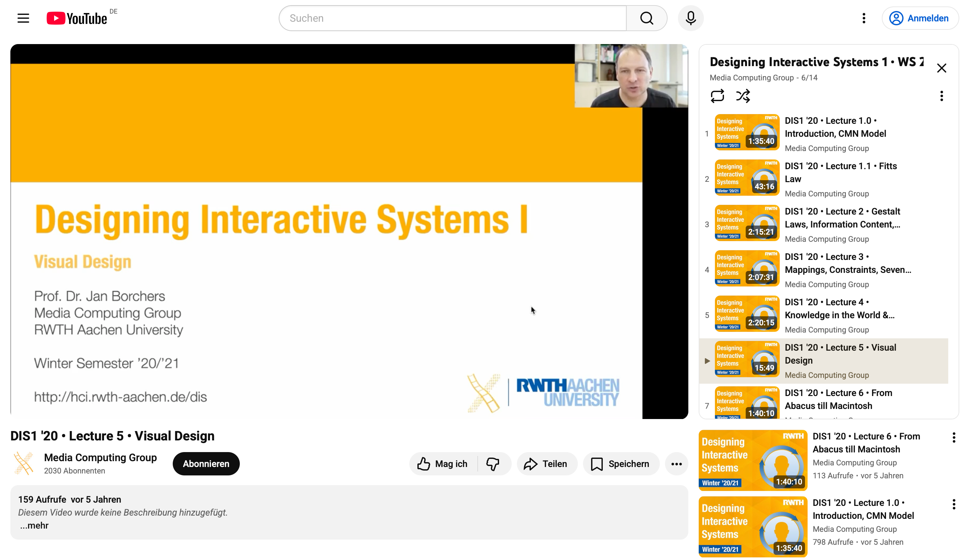Open the top-right settings three-dot menu
Viewport: 980px width, 560px height.
coord(863,18)
